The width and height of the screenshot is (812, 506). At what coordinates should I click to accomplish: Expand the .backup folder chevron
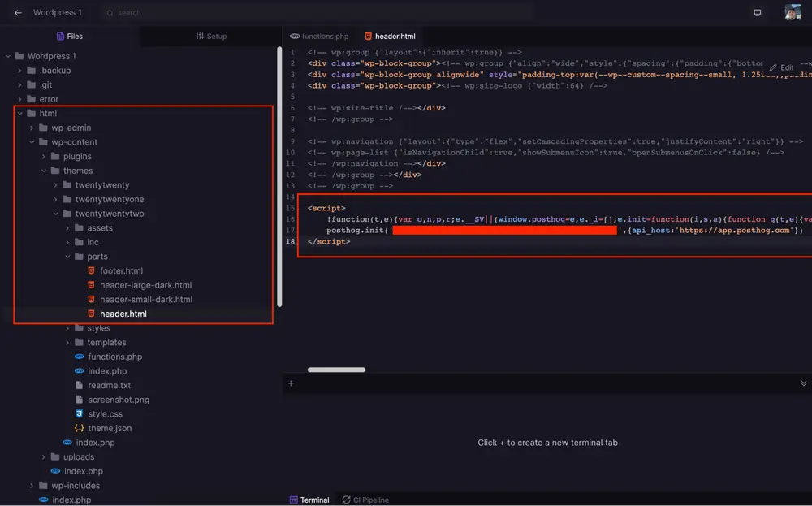click(x=19, y=71)
